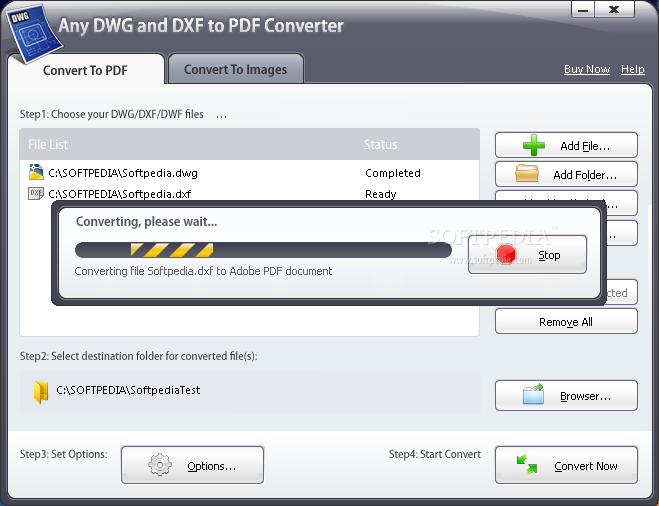
Task: Click the 'Converting, please wait...' heading
Action: pyautogui.click(x=146, y=222)
